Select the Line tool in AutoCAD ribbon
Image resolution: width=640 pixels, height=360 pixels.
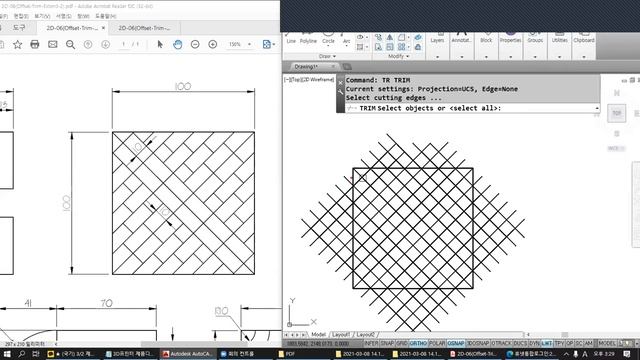tap(291, 38)
